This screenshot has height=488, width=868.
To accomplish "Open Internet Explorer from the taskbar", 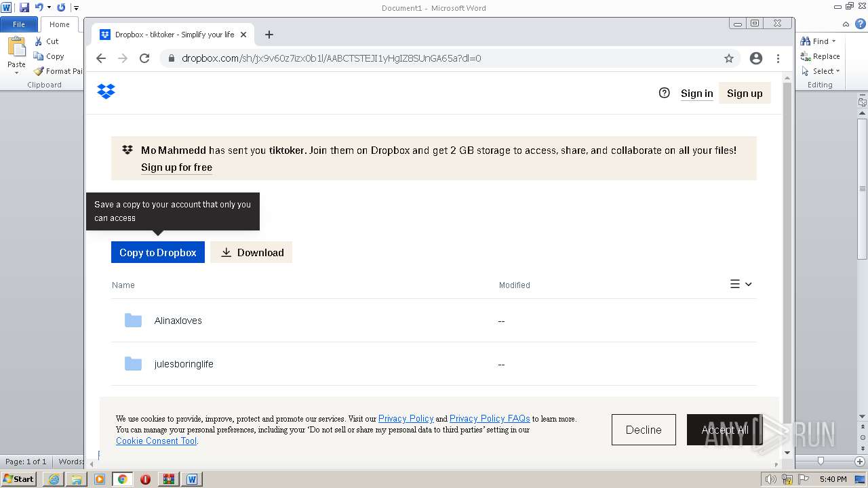I will coord(54,479).
